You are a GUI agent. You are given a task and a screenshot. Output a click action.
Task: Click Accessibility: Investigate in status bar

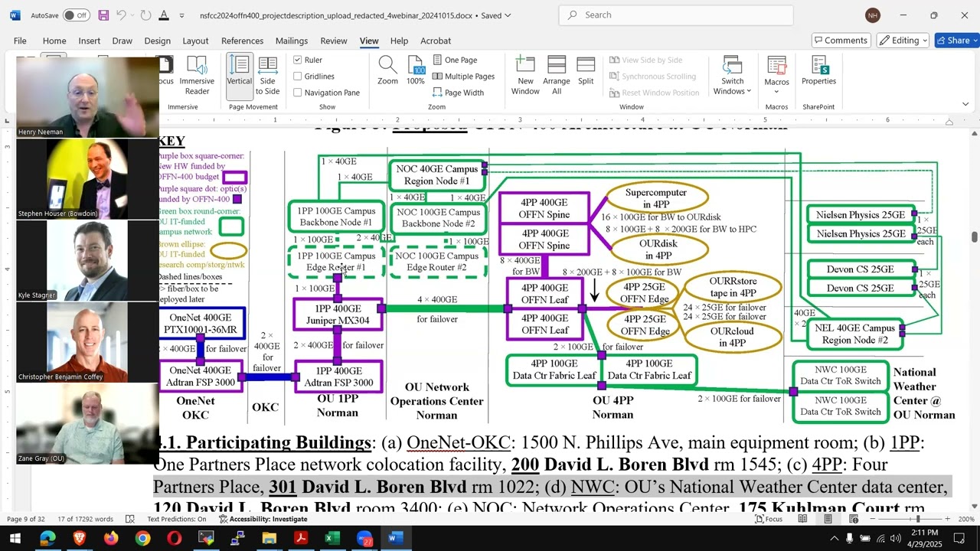click(263, 519)
